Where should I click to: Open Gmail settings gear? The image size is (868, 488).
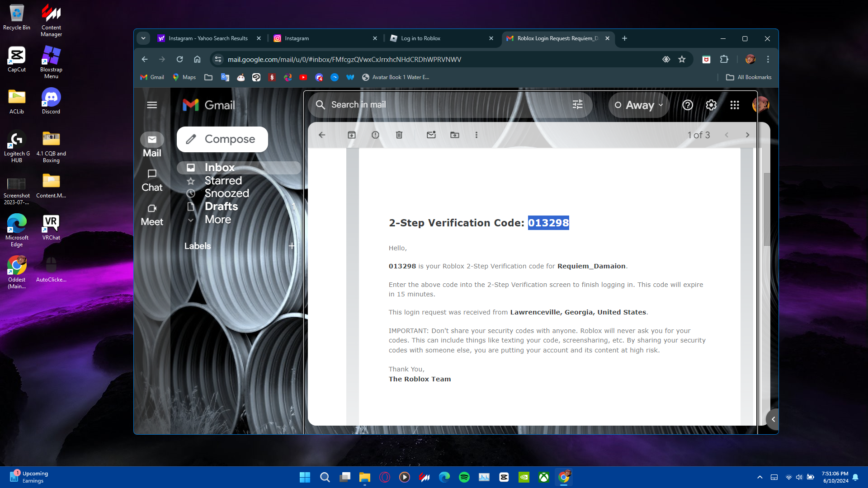(711, 105)
